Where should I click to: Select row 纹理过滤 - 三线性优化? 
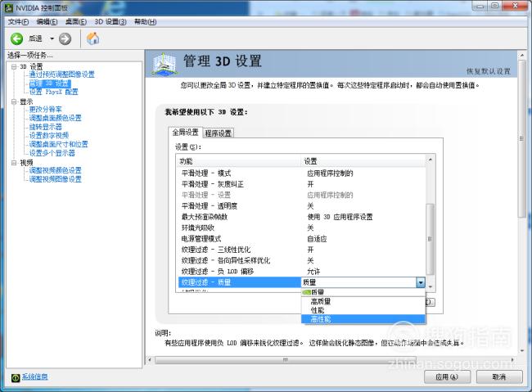pyautogui.click(x=302, y=250)
